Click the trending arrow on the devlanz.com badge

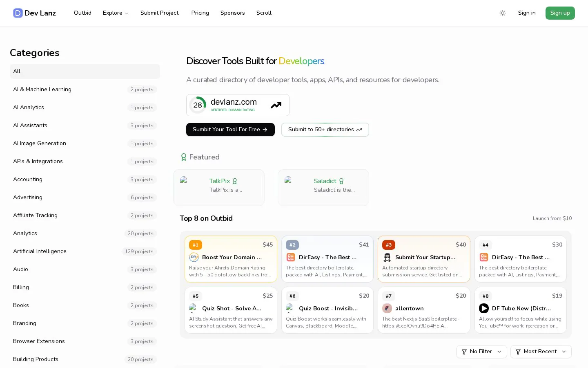point(276,105)
